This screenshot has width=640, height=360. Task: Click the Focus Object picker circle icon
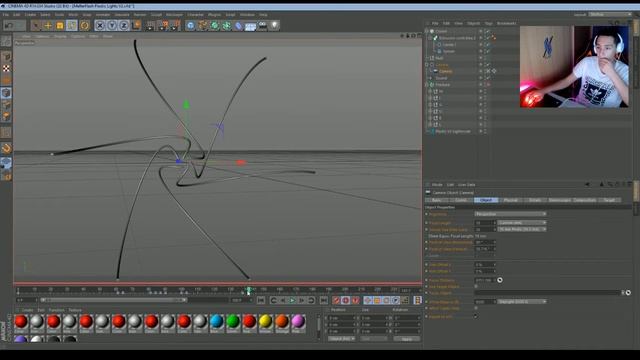pyautogui.click(x=628, y=293)
